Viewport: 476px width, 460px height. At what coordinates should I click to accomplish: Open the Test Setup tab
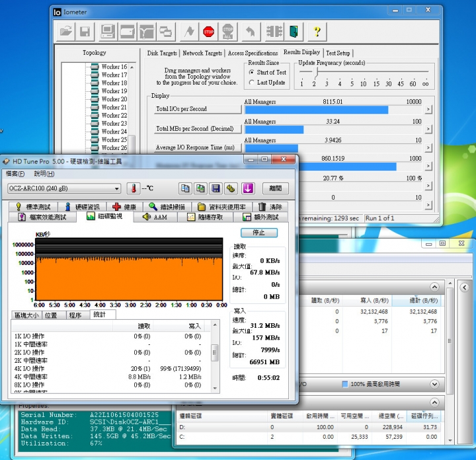tap(338, 53)
